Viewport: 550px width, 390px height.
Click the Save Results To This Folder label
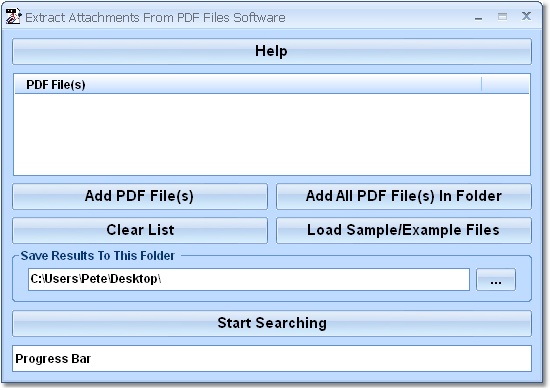(98, 256)
